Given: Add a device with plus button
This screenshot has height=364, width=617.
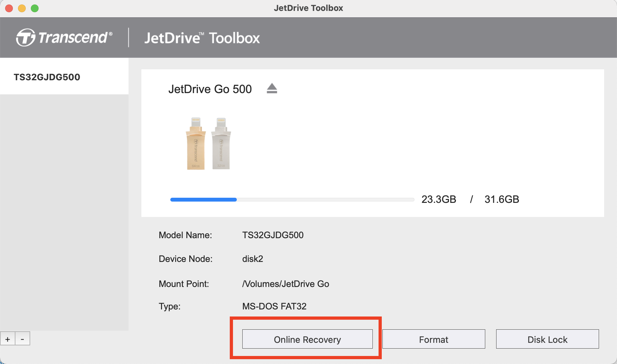Looking at the screenshot, I should (x=8, y=339).
